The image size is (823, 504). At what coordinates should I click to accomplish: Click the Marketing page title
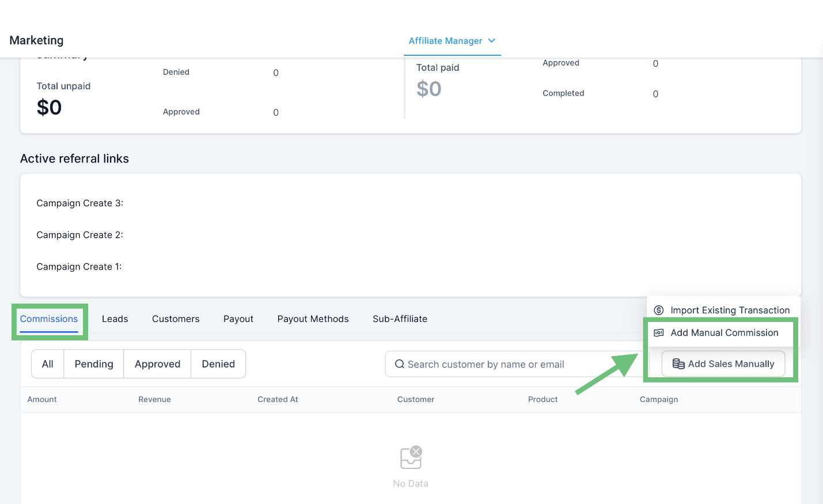[x=37, y=40]
